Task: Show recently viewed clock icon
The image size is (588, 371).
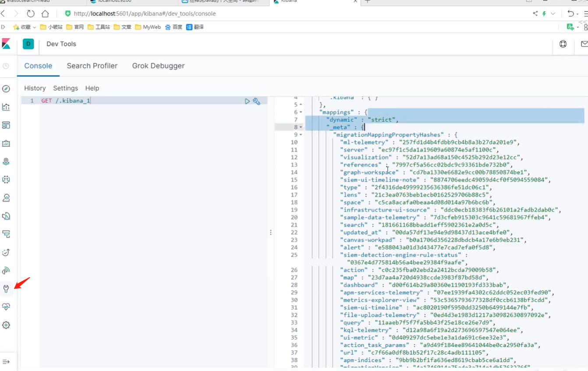Action: [6, 66]
